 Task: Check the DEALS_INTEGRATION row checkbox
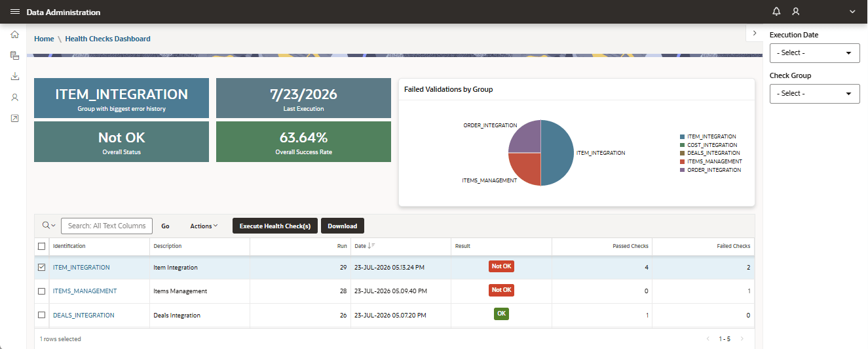42,315
